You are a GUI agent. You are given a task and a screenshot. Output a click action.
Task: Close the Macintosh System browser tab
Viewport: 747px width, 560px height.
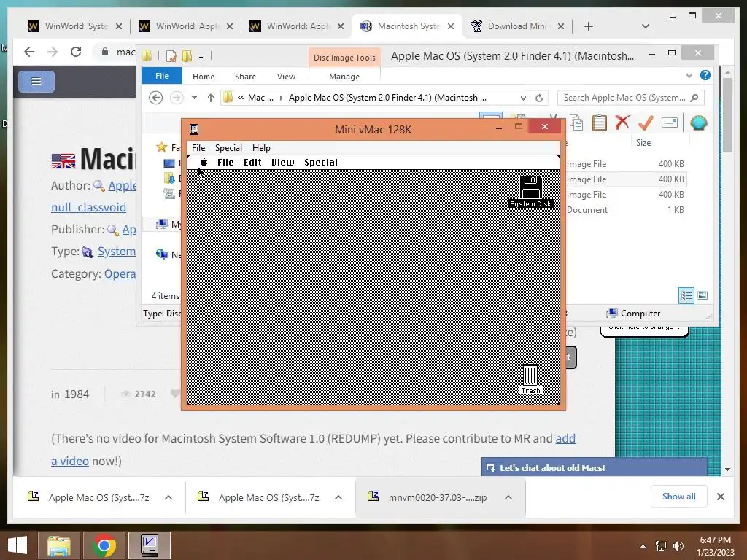(451, 26)
